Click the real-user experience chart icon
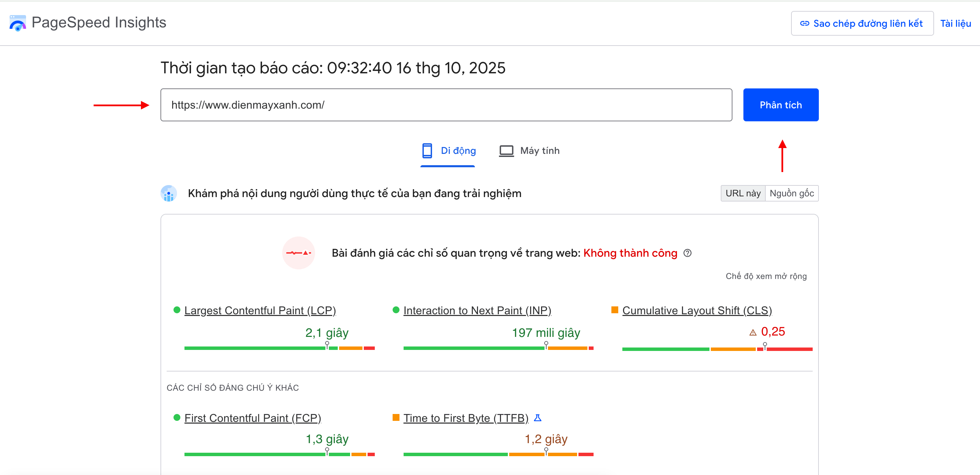The width and height of the screenshot is (980, 475). [168, 194]
